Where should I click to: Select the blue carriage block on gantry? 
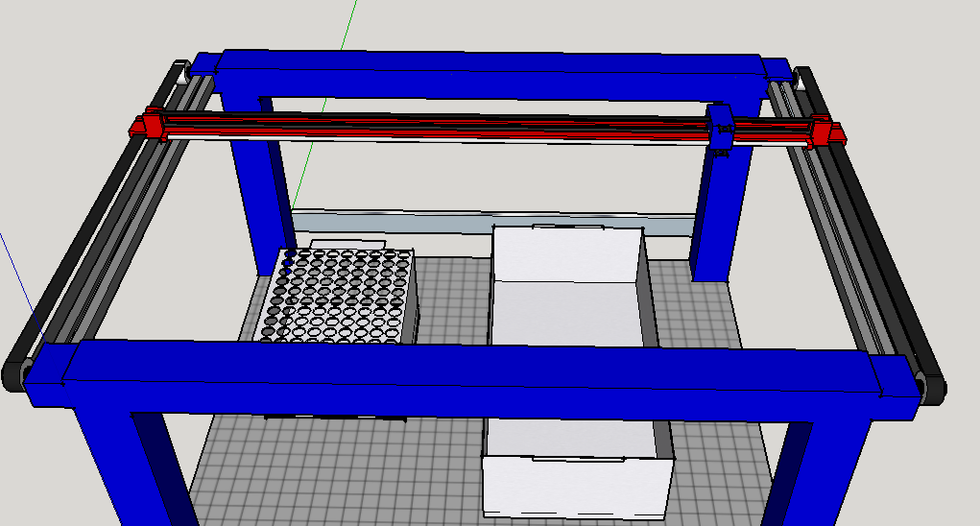(719, 128)
